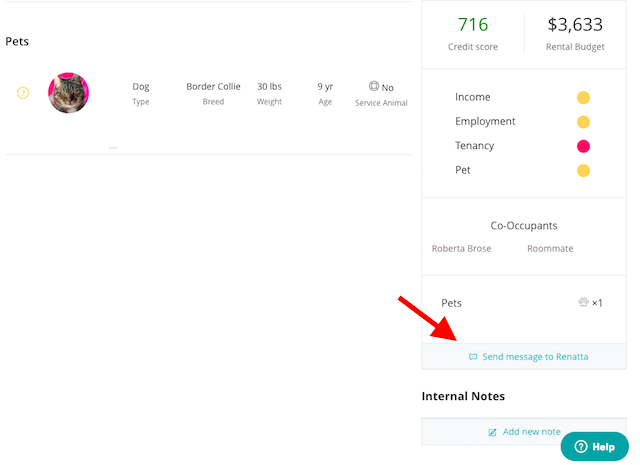Click the yellow Income status dot
Screen dimensions: 640x465
583,98
